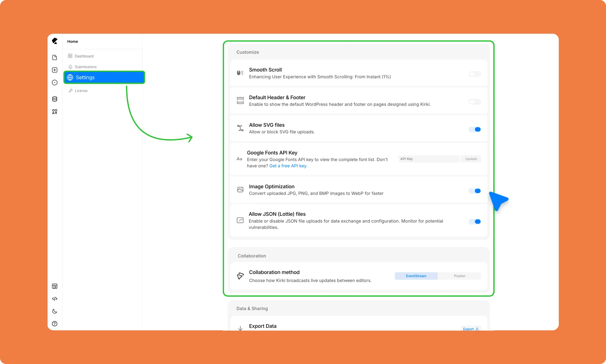Select the Settings menu item

point(104,78)
